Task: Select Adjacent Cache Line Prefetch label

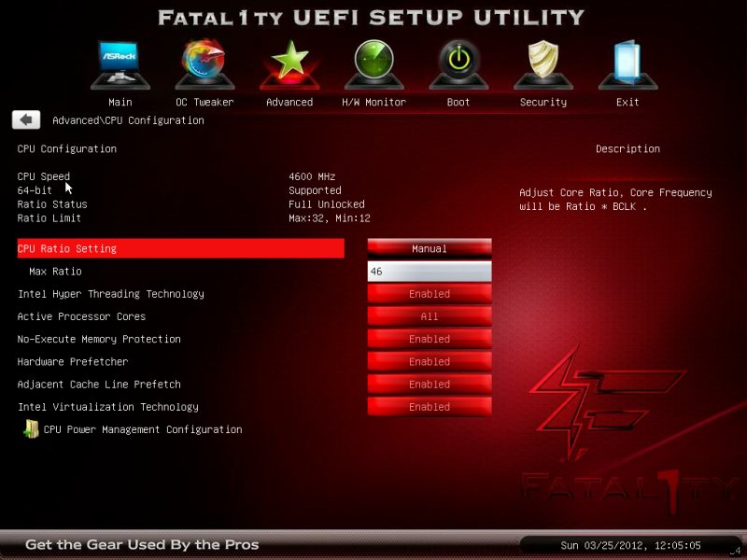Action: 99,385
